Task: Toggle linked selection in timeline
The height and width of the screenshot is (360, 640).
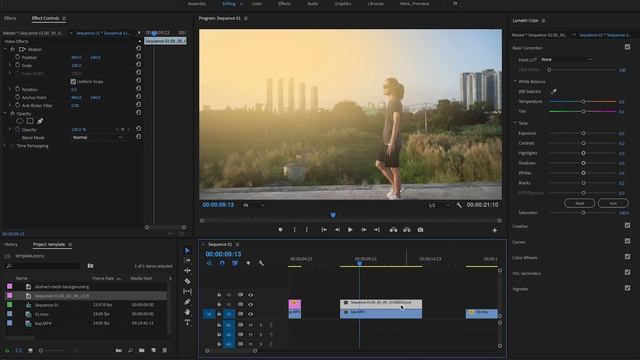Action: 235,263
